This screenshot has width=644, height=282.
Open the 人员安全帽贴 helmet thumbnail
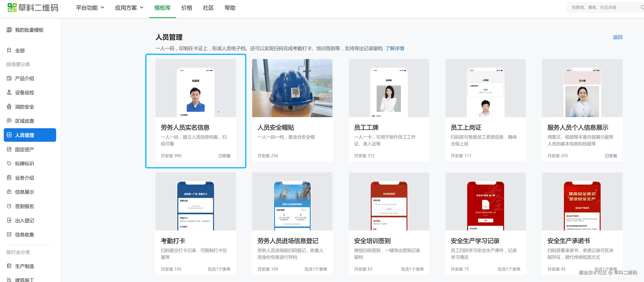[292, 88]
